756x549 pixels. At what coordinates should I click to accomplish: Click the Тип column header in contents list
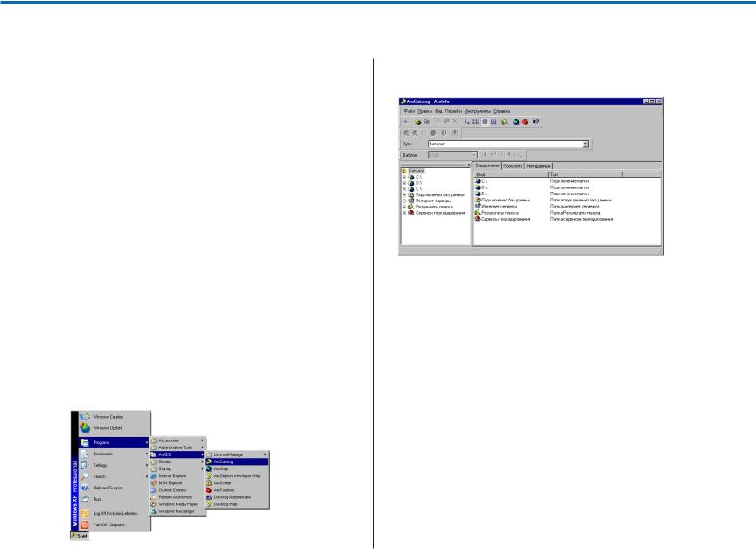(585, 174)
